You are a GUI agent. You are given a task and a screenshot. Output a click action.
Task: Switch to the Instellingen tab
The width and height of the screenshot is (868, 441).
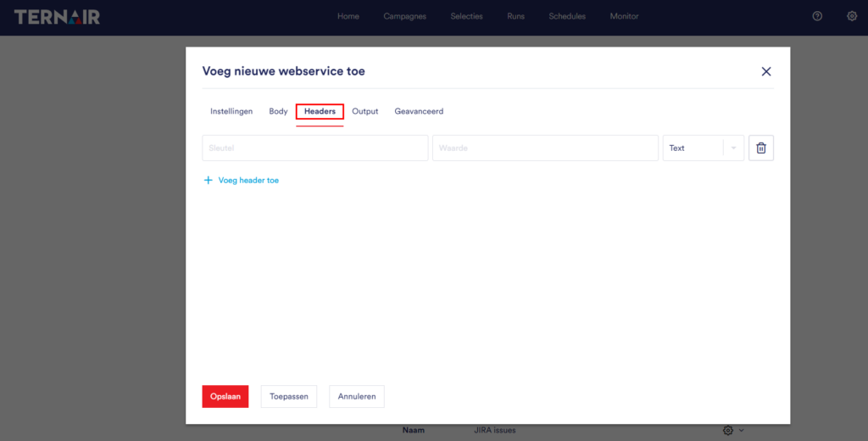231,111
